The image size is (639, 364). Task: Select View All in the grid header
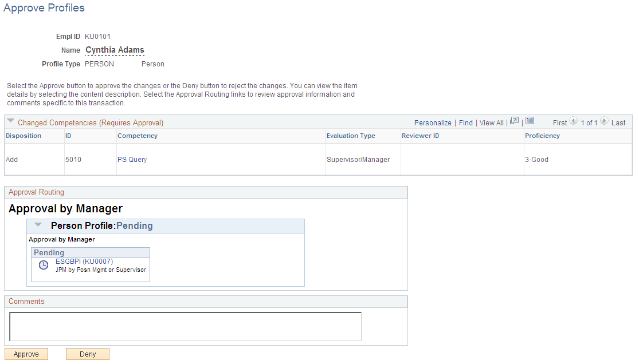[491, 122]
